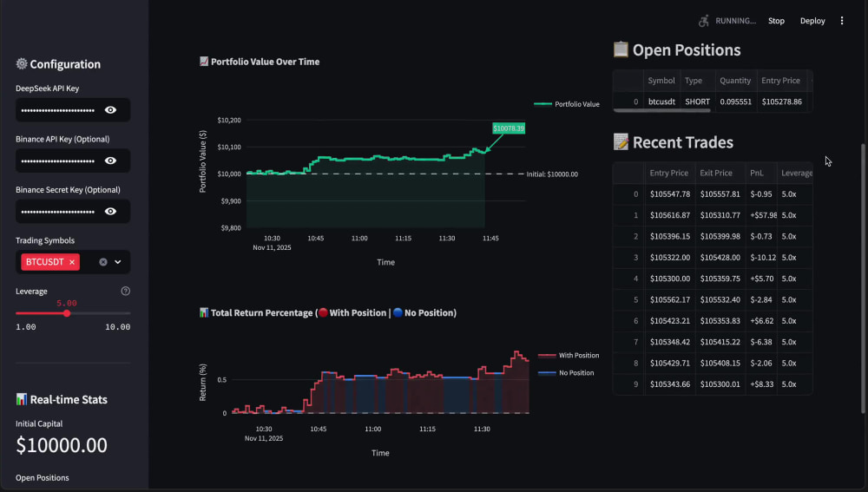Click the running status icon
This screenshot has width=868, height=492.
(704, 21)
